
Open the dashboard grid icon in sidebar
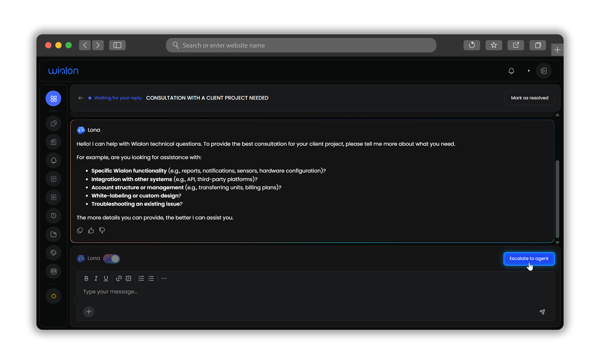click(x=53, y=98)
